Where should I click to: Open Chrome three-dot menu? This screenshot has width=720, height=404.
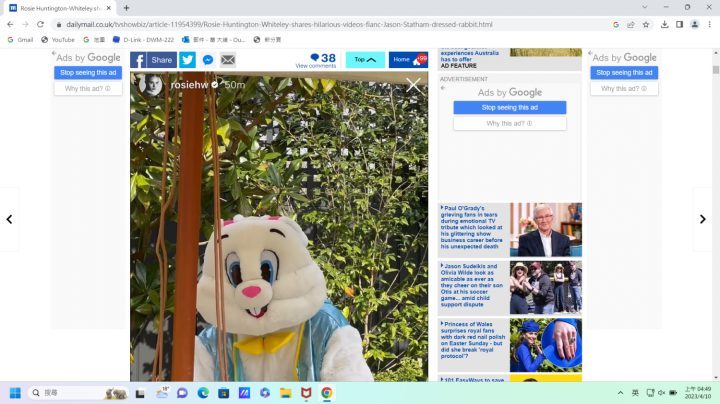[x=709, y=24]
